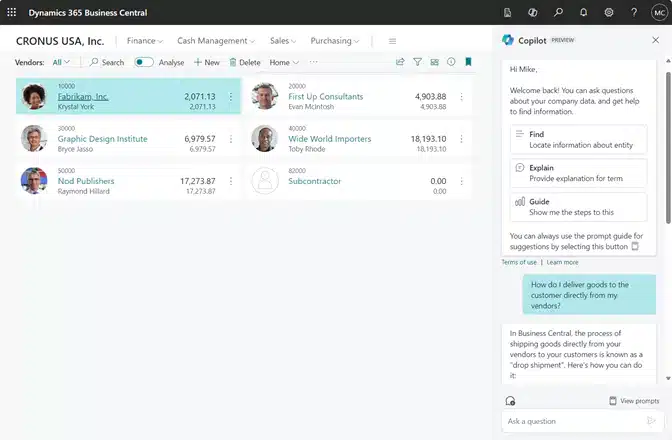Click the balance 17,273.87 value
The width and height of the screenshot is (672, 440).
(x=198, y=181)
